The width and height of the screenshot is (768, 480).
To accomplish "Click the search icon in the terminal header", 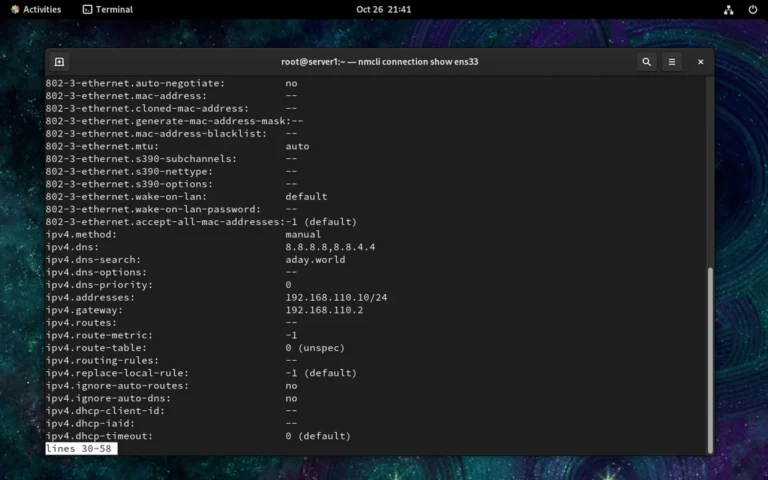I will 647,62.
